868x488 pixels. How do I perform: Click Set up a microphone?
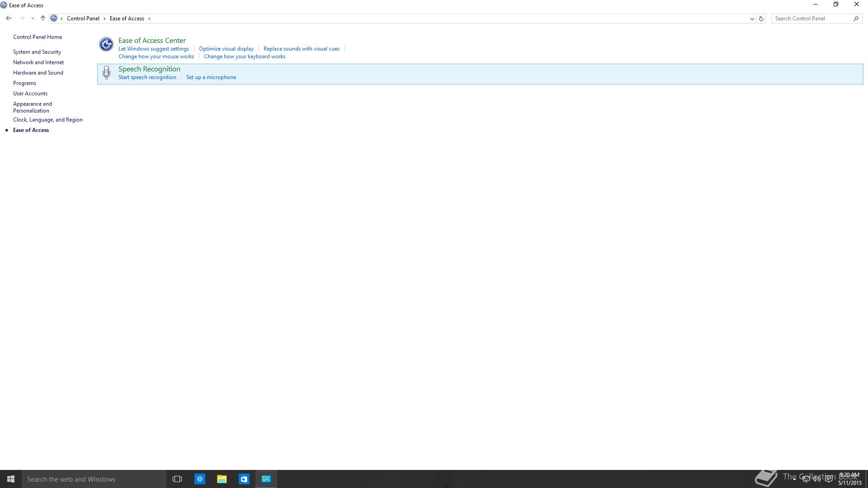[x=211, y=77]
